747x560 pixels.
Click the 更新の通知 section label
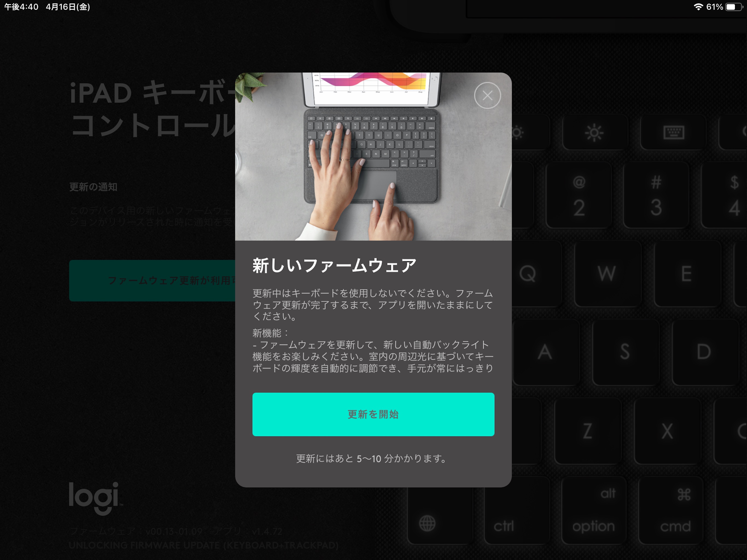94,187
